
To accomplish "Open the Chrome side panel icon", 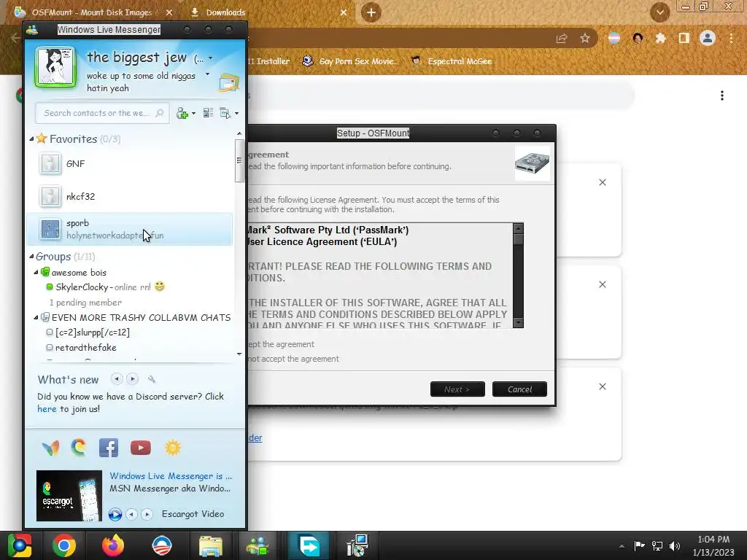I will (684, 38).
